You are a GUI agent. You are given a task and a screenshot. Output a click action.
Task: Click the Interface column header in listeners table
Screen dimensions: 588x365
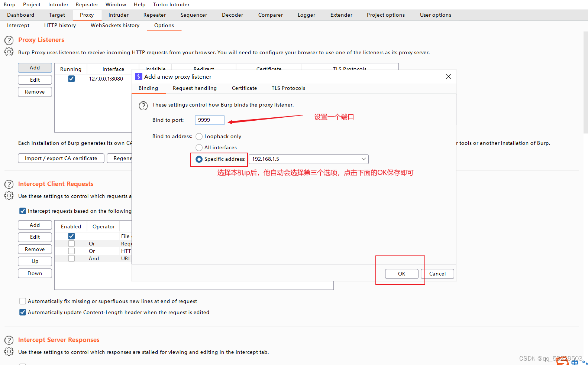tap(113, 69)
